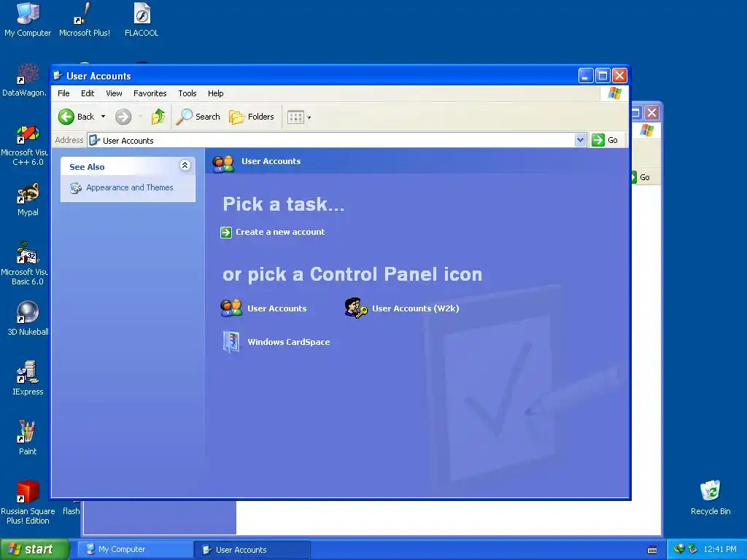The image size is (747, 560).
Task: Click the User Accounts title bar icon
Action: click(x=58, y=76)
